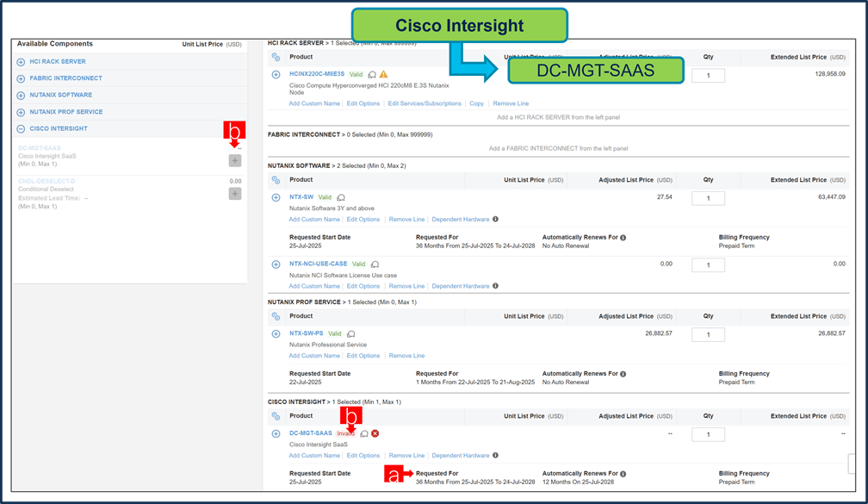Click the Qty field for HCINX220C-M8E3S
Viewport: 868px width, 504px height.
pyautogui.click(x=708, y=75)
